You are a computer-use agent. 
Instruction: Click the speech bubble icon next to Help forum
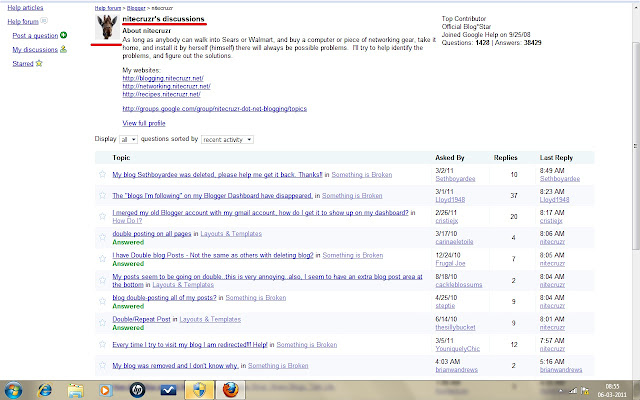(x=44, y=21)
